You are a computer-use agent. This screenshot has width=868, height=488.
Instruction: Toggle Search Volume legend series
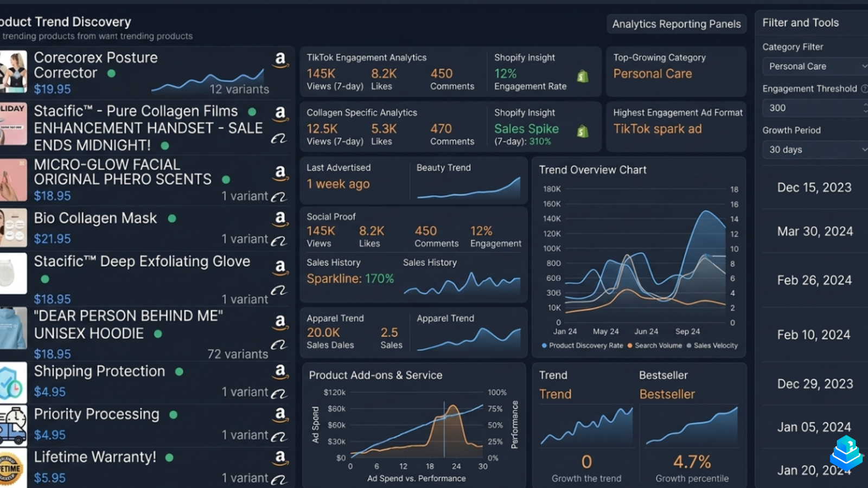[x=655, y=345]
